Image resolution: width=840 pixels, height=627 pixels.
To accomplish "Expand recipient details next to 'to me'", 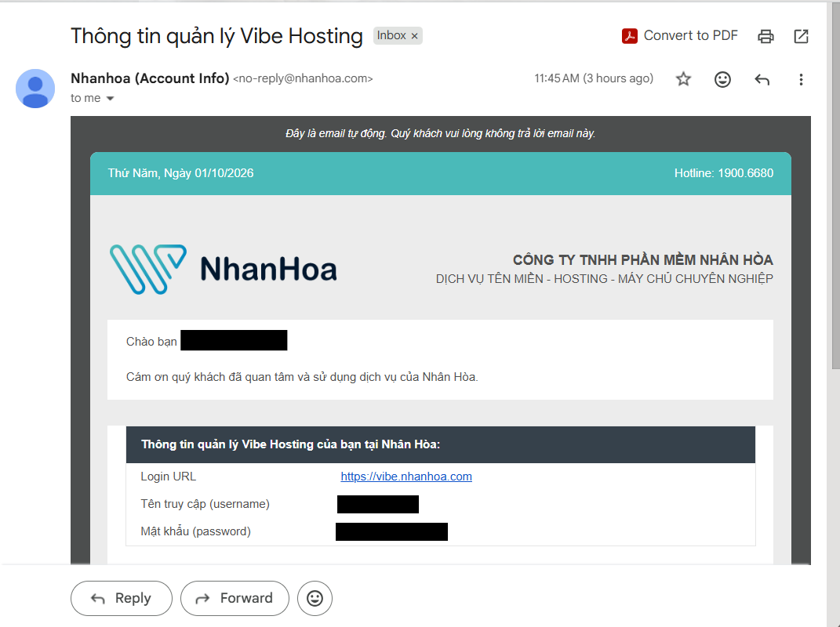I will tap(110, 99).
